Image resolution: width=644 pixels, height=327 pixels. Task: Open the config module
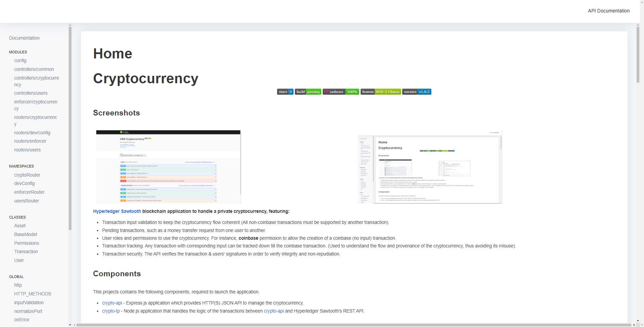(20, 60)
